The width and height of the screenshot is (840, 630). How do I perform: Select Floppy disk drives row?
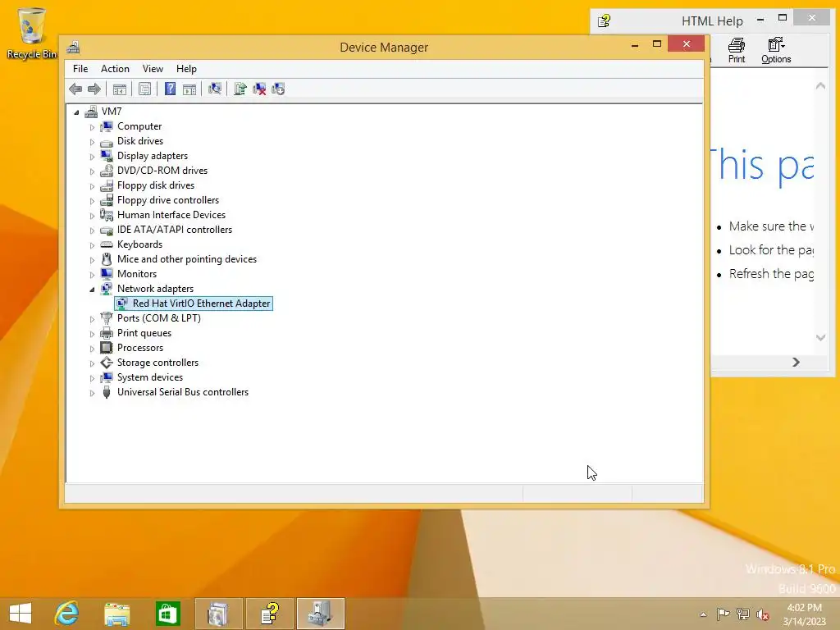155,185
